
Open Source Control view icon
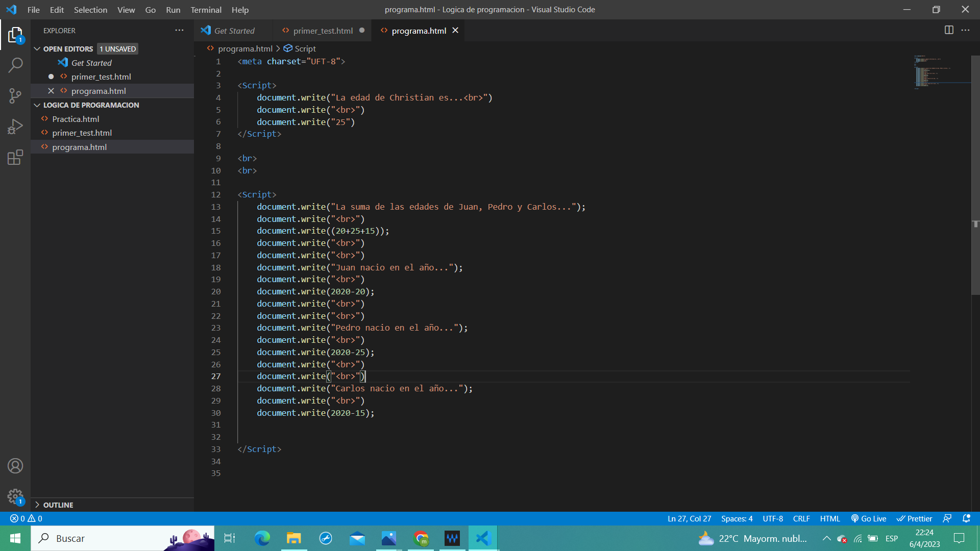click(15, 95)
